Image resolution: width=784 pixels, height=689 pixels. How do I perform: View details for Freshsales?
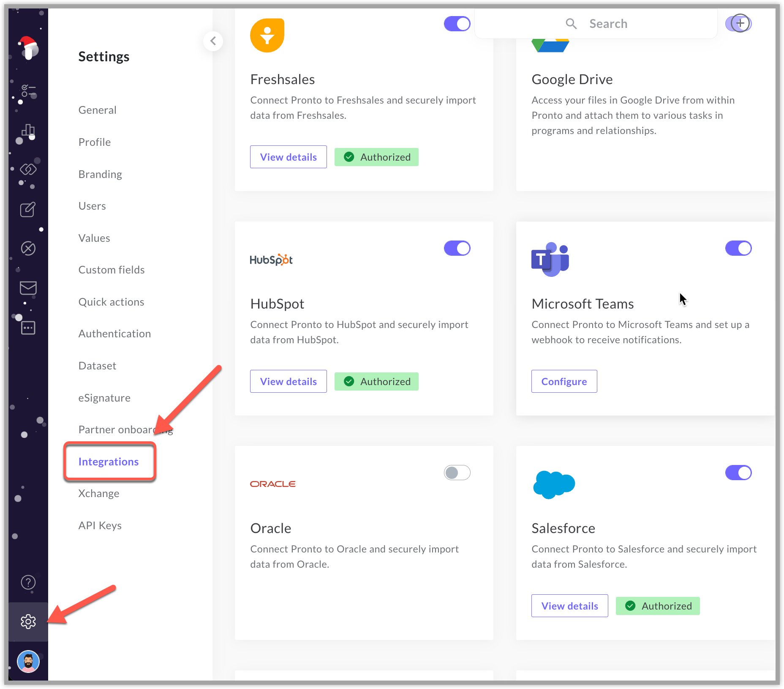289,157
